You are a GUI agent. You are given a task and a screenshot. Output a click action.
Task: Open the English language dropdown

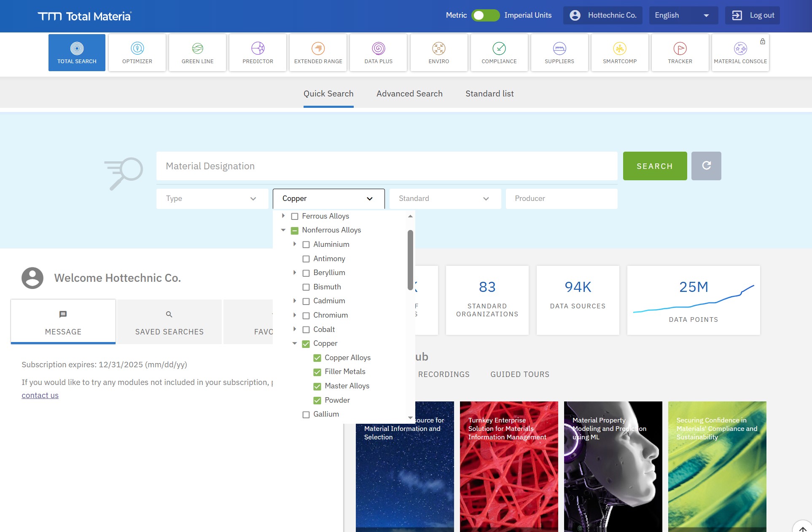[x=683, y=16]
